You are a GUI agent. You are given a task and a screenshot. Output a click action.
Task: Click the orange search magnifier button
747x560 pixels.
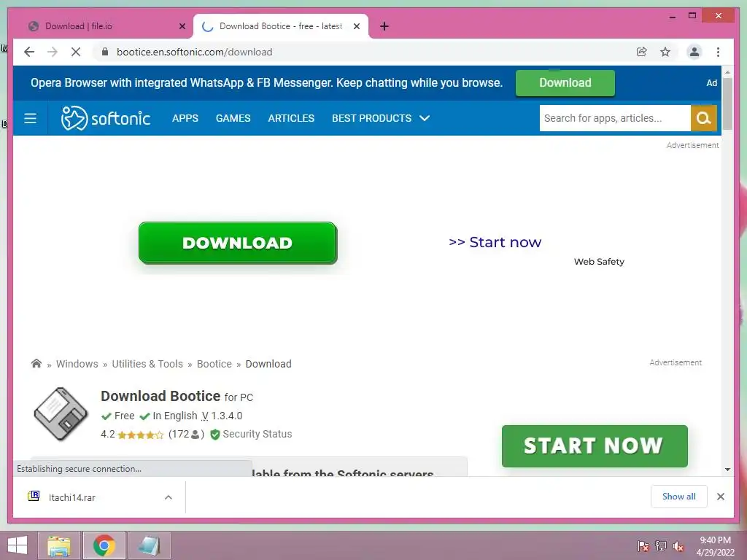point(704,118)
